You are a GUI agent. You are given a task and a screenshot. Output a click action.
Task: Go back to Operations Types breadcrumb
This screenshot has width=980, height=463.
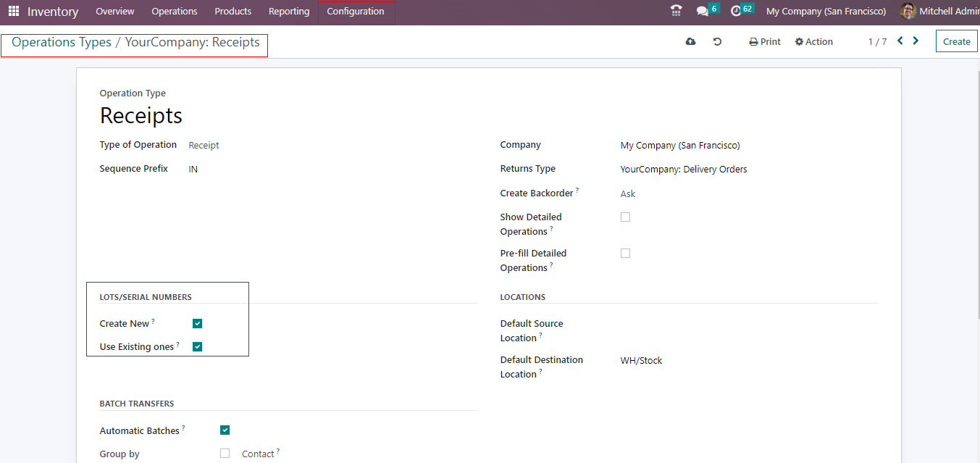pos(62,43)
